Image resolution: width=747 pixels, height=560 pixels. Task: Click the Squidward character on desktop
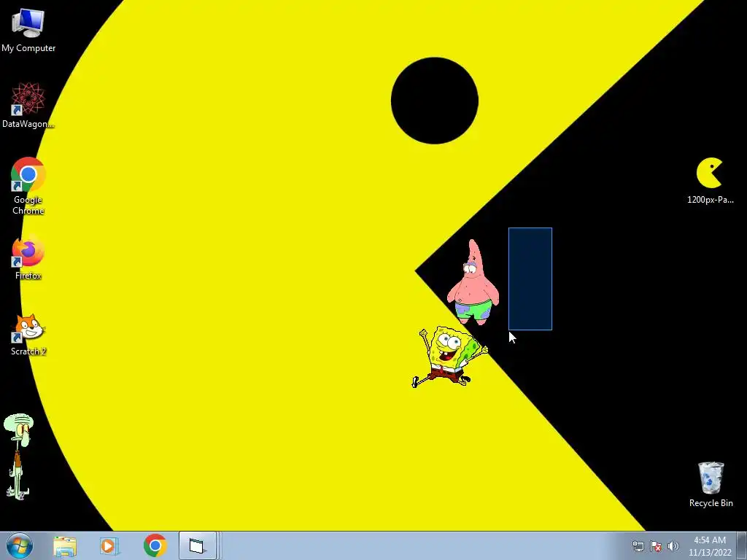click(x=18, y=456)
